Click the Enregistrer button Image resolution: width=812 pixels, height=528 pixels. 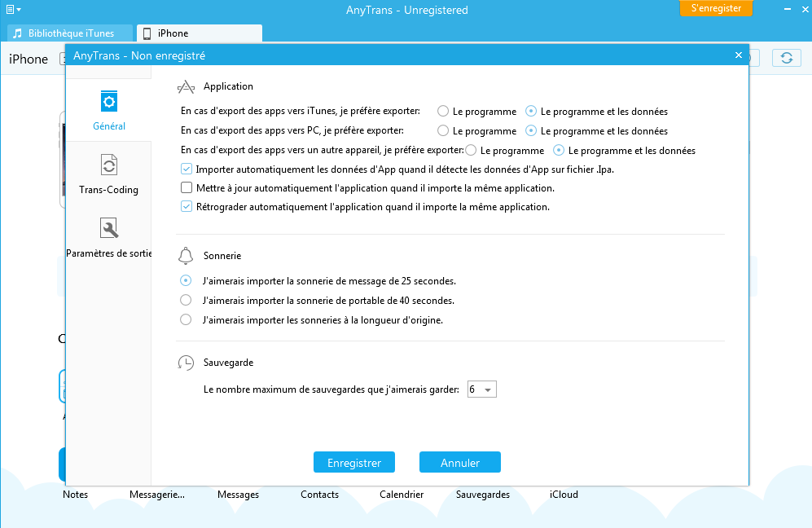tap(353, 461)
